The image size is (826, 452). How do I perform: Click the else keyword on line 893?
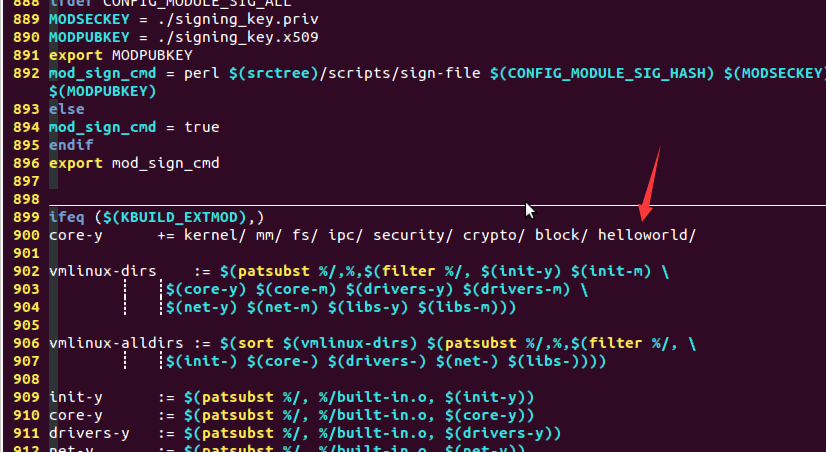click(67, 109)
